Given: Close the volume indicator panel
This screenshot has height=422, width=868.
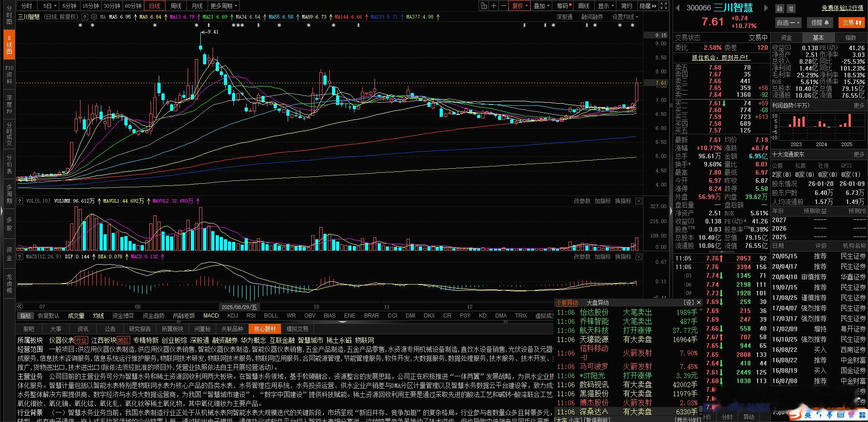Looking at the screenshot, I should pos(639,201).
